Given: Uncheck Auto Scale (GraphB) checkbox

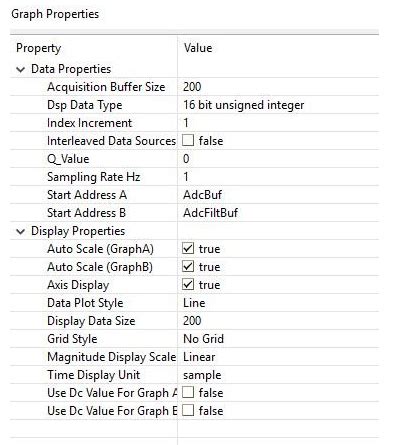Looking at the screenshot, I should [188, 267].
